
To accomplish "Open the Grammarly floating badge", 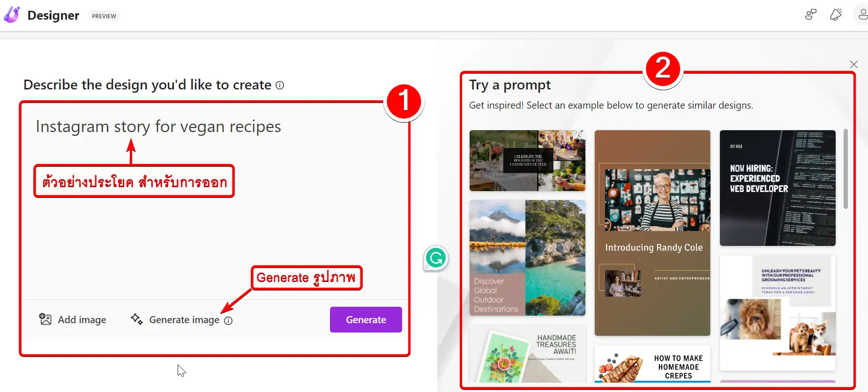I will tap(436, 258).
